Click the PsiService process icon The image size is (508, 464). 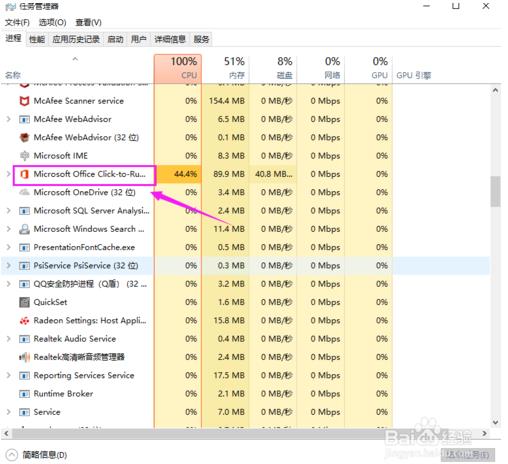tap(24, 266)
